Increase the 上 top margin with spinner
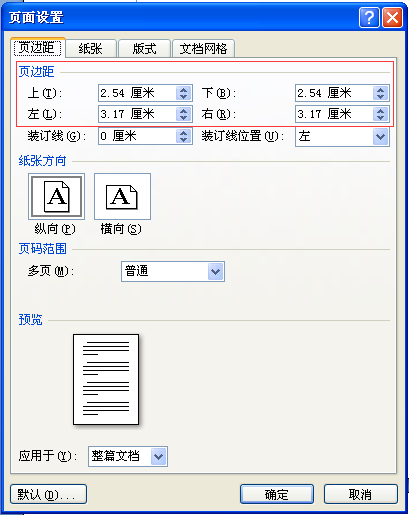Viewport: 409px width, 515px height. point(184,89)
